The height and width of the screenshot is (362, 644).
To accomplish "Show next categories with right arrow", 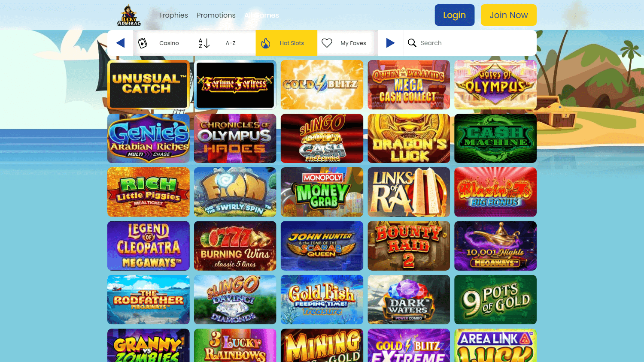I will 390,43.
